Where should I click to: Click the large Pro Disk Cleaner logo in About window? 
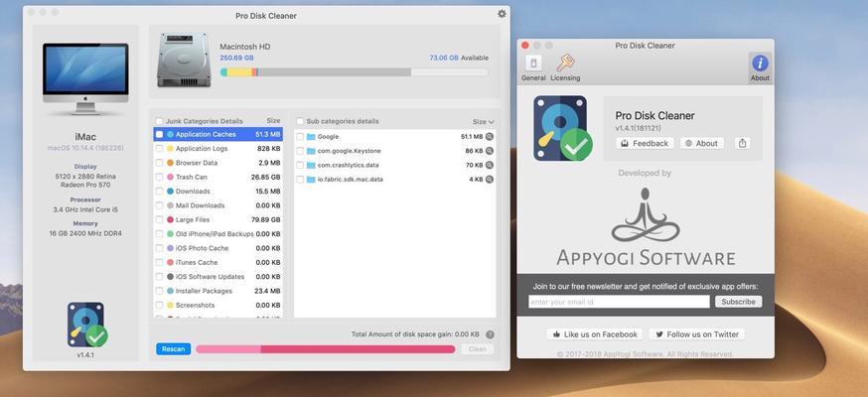click(562, 128)
